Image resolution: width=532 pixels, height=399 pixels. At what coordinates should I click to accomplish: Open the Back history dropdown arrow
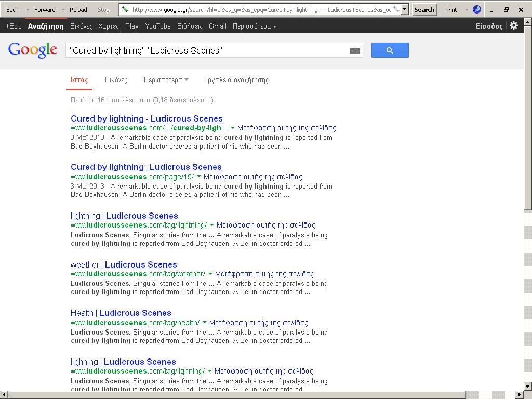tap(28, 9)
